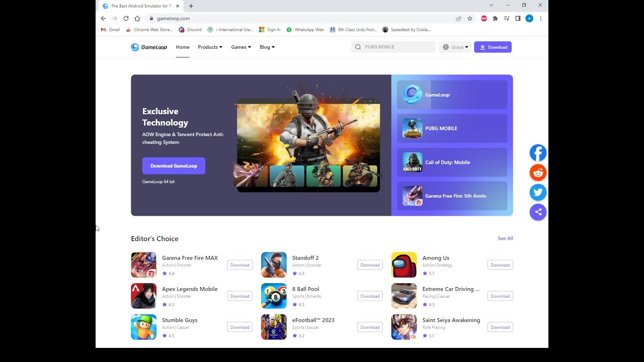Open Chrome three-dot menu
The image size is (644, 362).
tap(541, 19)
